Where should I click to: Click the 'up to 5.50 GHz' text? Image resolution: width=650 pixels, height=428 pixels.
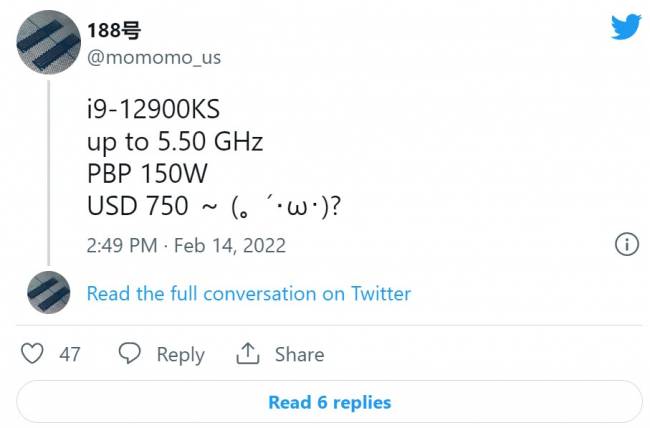pyautogui.click(x=174, y=141)
